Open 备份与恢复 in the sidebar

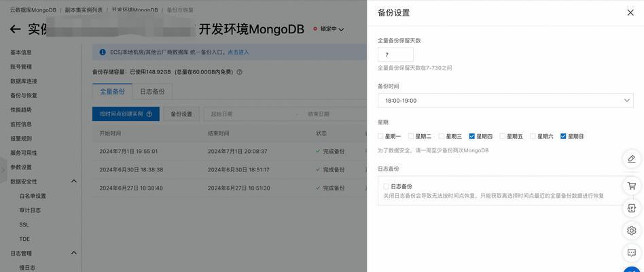(23, 95)
